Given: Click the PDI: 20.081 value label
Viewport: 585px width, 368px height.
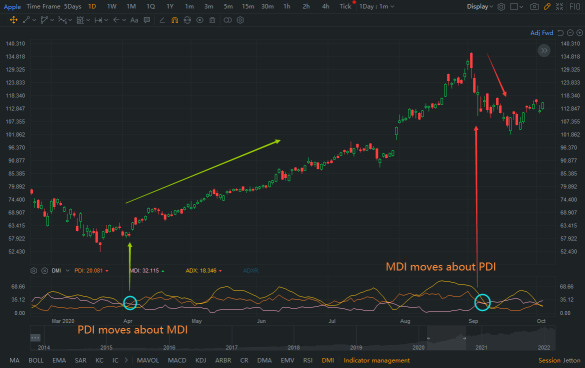Looking at the screenshot, I should click(88, 271).
